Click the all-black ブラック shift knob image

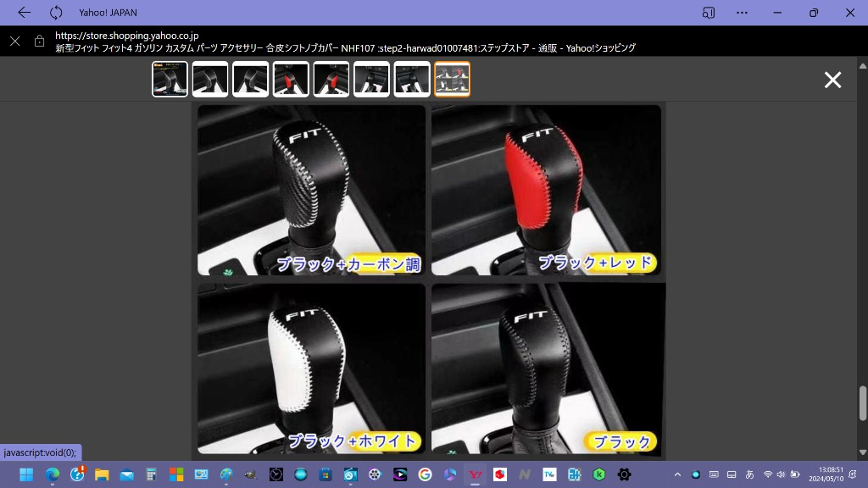(x=546, y=369)
